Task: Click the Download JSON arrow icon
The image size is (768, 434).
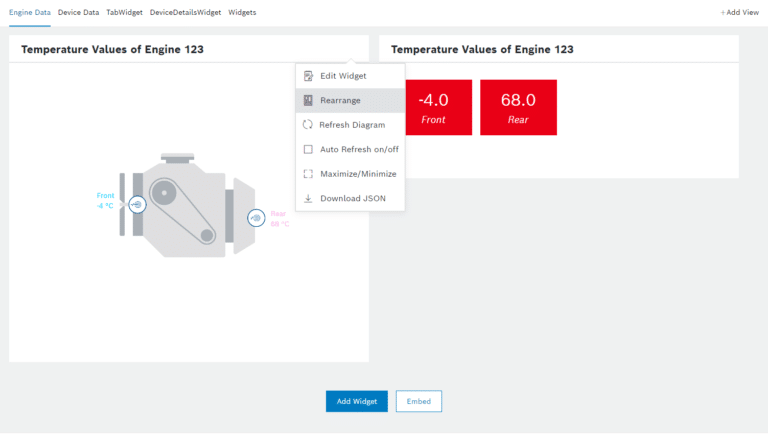Action: point(308,198)
